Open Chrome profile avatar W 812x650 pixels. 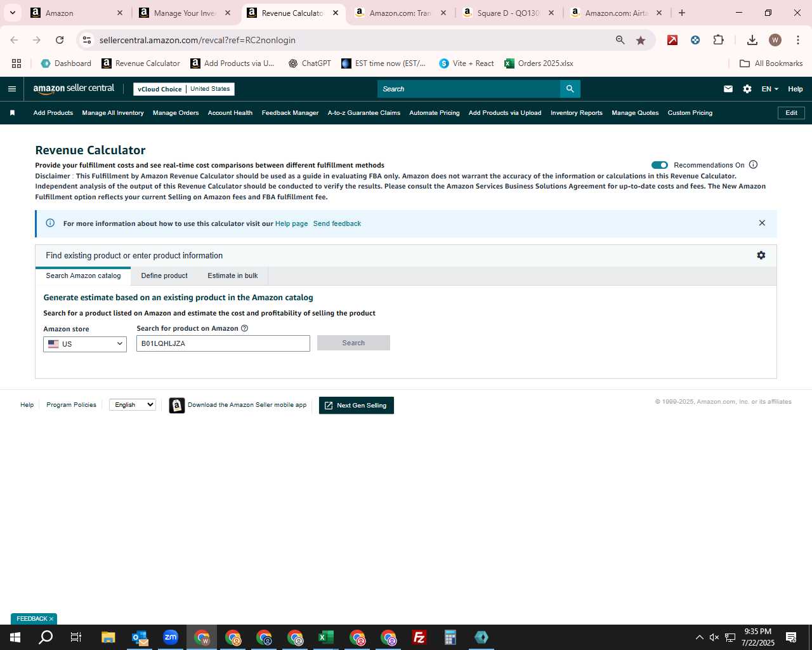[x=775, y=40]
